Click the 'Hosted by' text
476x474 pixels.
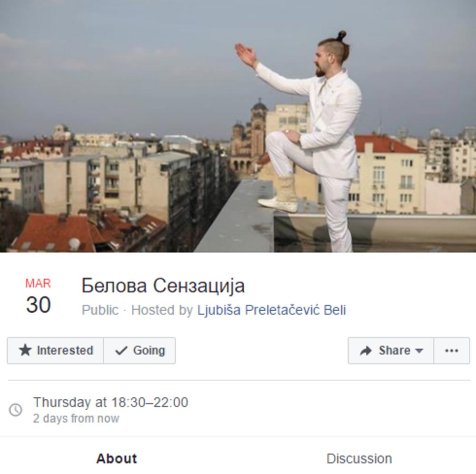pos(162,310)
